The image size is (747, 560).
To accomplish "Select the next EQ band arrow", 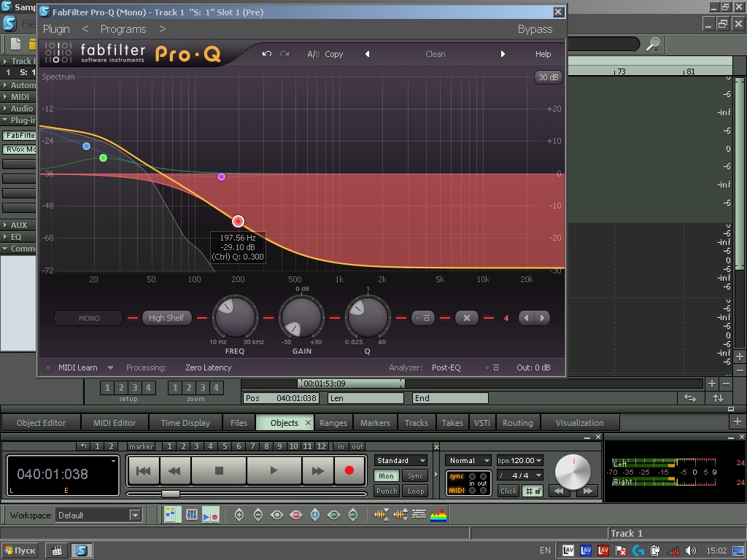I will [x=542, y=318].
